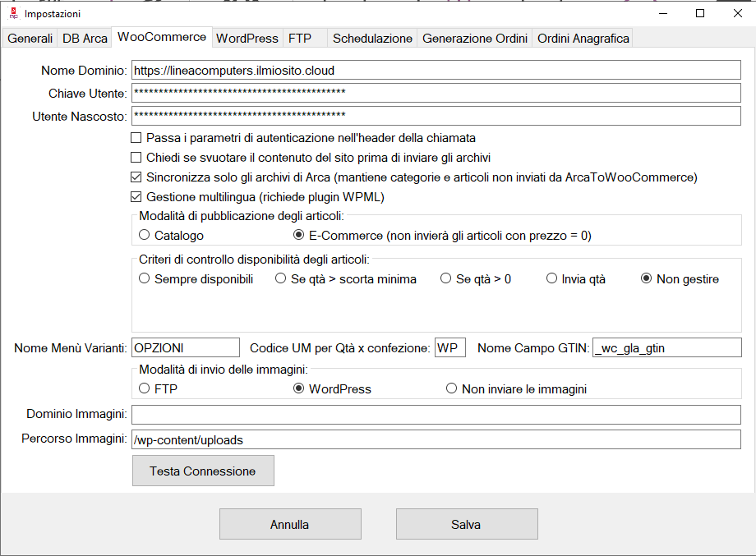Choose Sempre disponibili availability option
The width and height of the screenshot is (756, 556).
145,279
